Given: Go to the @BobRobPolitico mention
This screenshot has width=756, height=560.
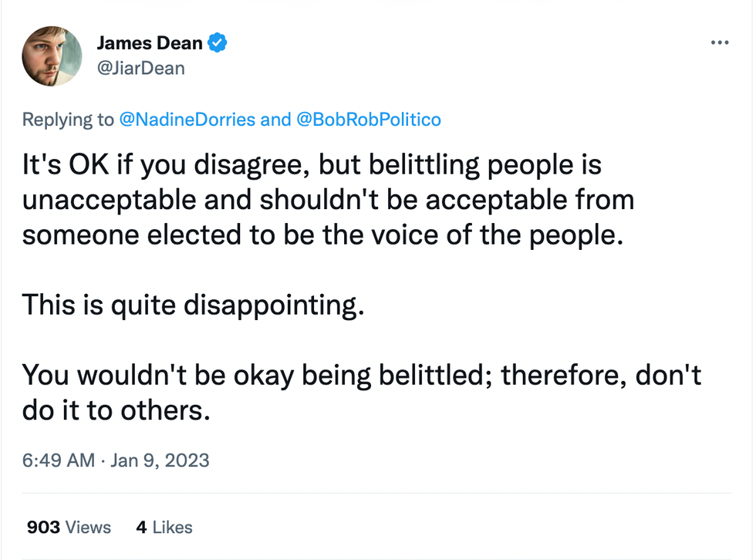Looking at the screenshot, I should coord(369,120).
